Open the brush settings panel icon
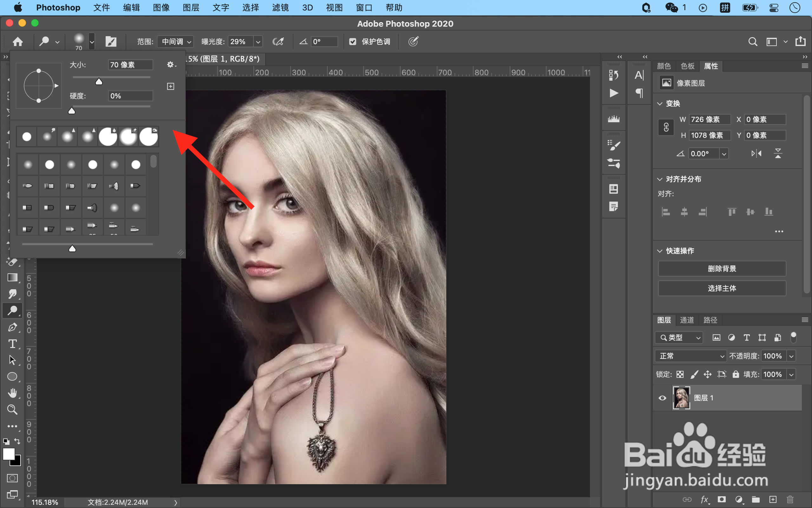The image size is (812, 508). pyautogui.click(x=111, y=42)
